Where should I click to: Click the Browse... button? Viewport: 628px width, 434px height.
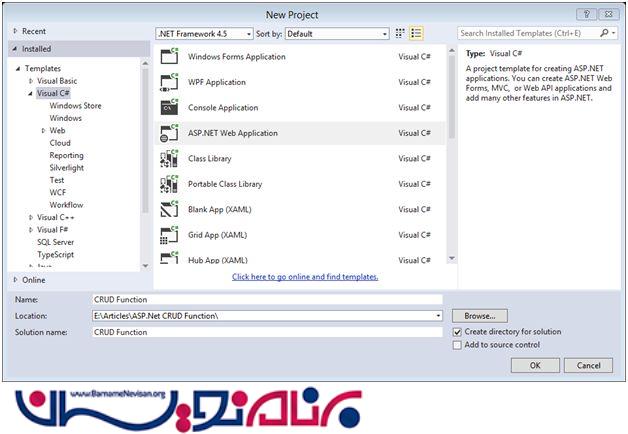[x=480, y=316]
